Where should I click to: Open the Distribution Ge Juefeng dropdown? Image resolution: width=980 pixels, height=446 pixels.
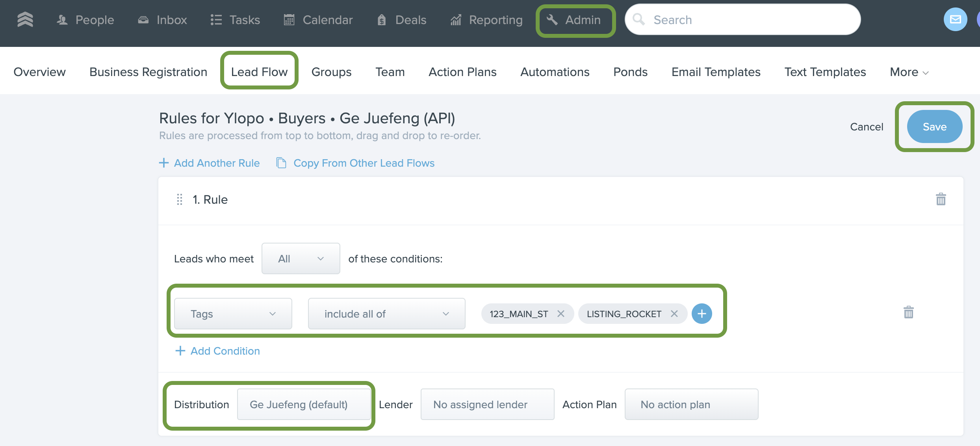(x=304, y=404)
